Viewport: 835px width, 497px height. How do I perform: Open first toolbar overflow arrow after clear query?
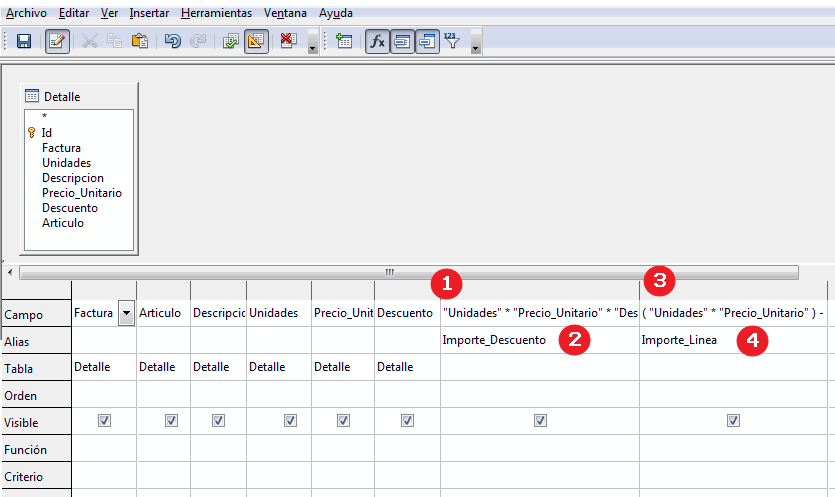pyautogui.click(x=313, y=43)
